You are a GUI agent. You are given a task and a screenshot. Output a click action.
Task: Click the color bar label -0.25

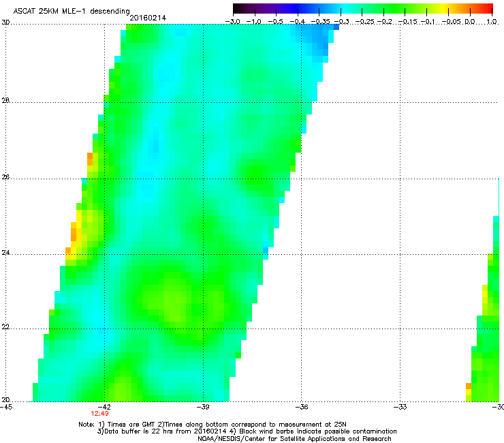click(365, 22)
